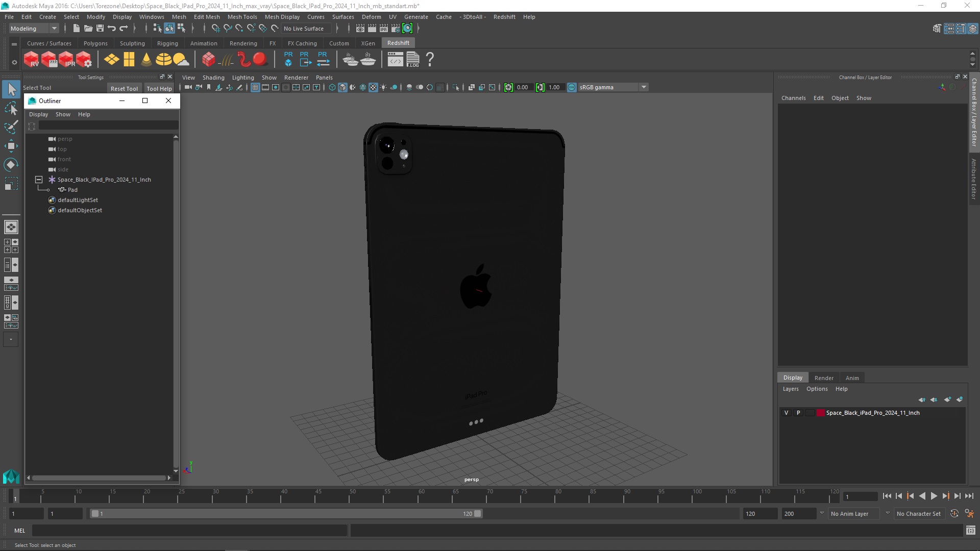Click the IPR render status line icon
980x551 pixels.
384,29
